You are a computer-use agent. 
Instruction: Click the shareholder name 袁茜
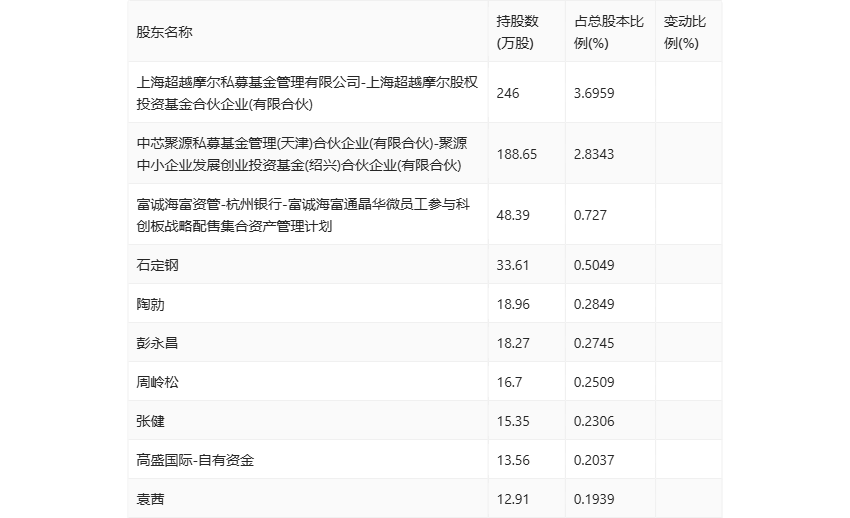pos(150,499)
